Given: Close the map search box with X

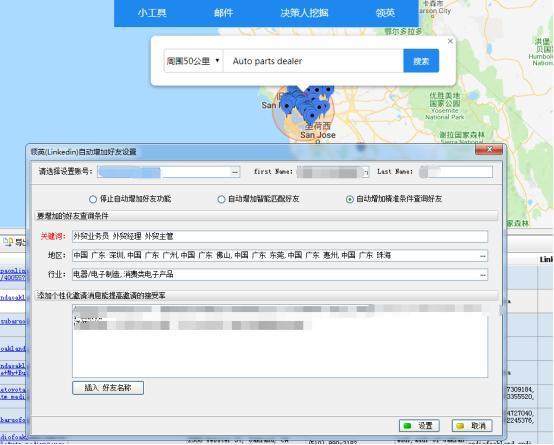Looking at the screenshot, I should click(450, 41).
